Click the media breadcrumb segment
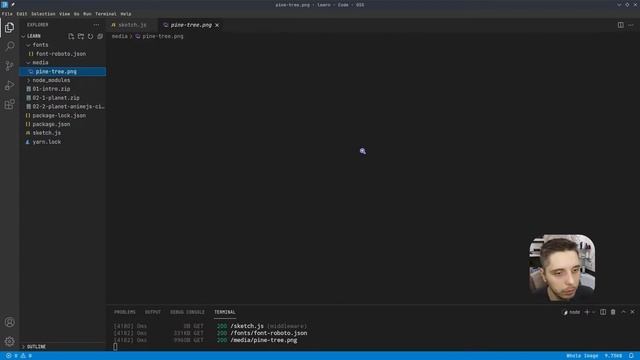The height and width of the screenshot is (360, 640). tap(120, 36)
